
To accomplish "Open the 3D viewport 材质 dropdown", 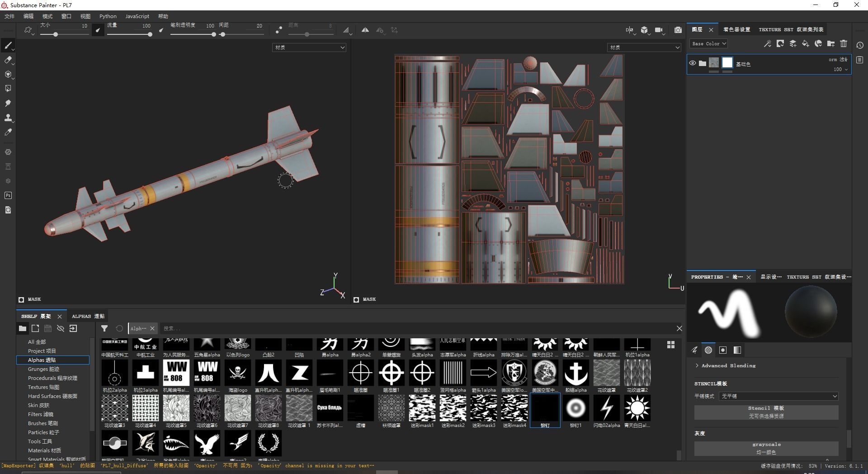I will tap(309, 47).
